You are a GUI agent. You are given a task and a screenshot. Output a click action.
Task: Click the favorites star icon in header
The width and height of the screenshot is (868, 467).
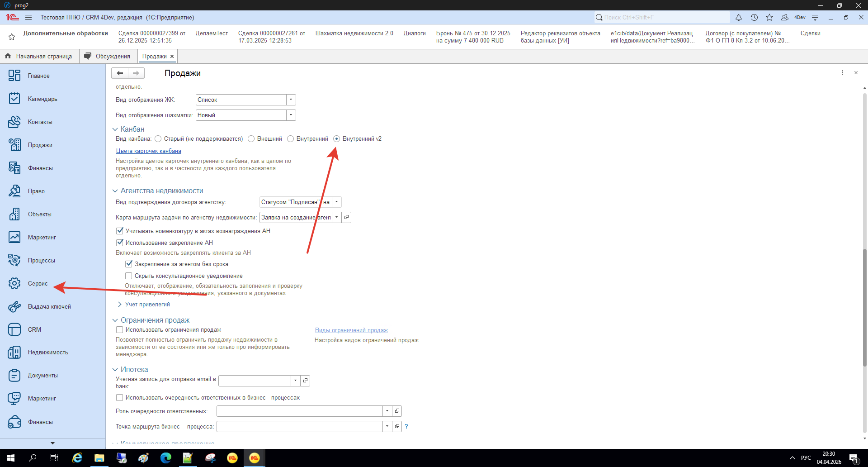coord(769,17)
